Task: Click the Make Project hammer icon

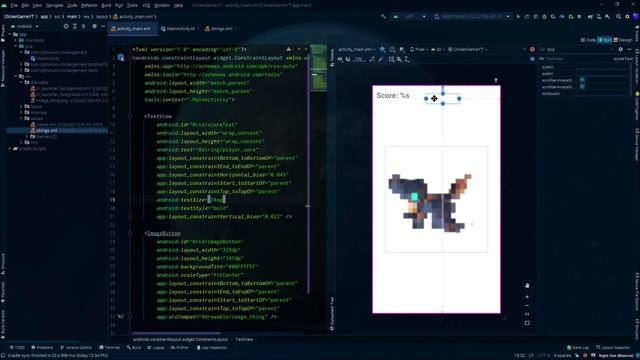Action: 383,17
